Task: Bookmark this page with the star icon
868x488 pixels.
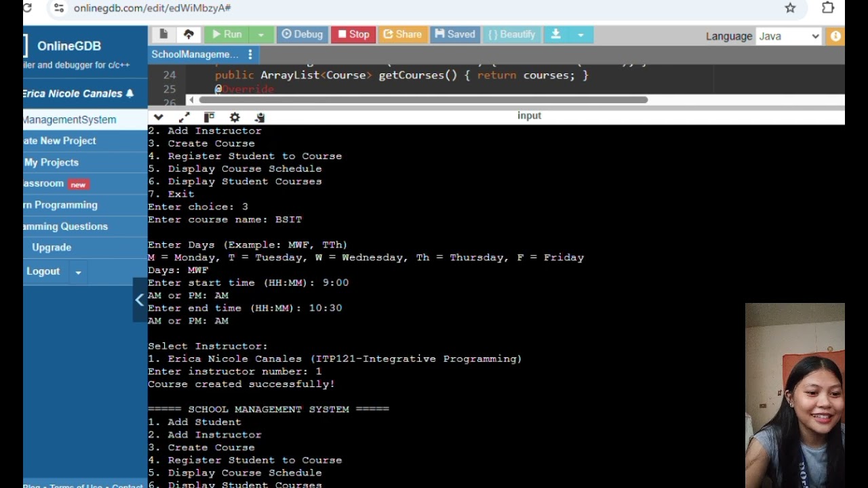Action: tap(790, 8)
